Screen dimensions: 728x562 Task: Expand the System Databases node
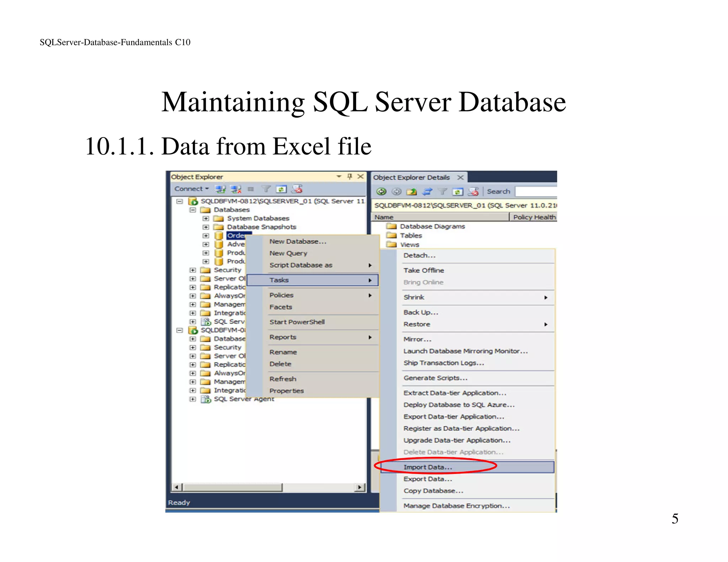tap(206, 218)
